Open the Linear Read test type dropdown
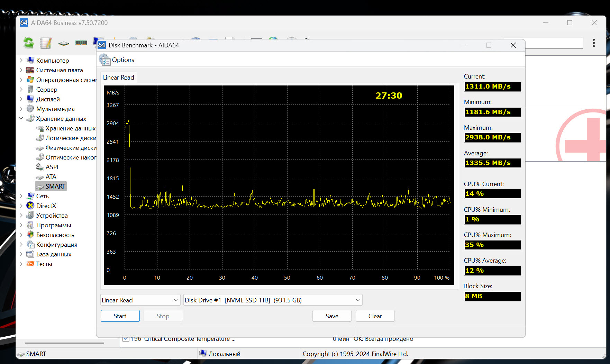 140,300
